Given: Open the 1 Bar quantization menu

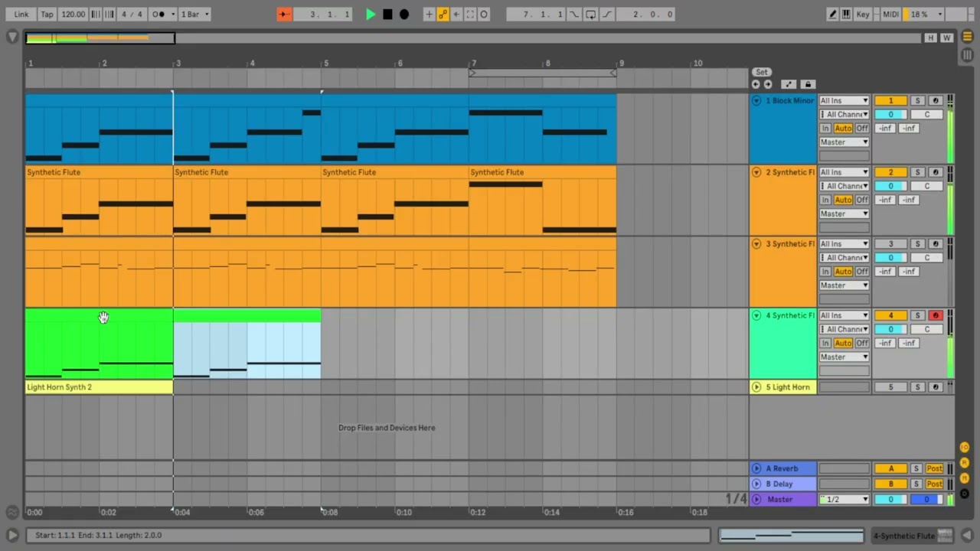Looking at the screenshot, I should coord(194,14).
